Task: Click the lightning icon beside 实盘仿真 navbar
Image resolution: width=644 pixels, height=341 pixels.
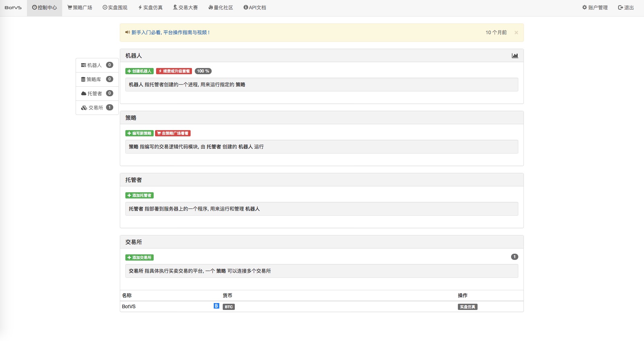Action: click(x=140, y=8)
